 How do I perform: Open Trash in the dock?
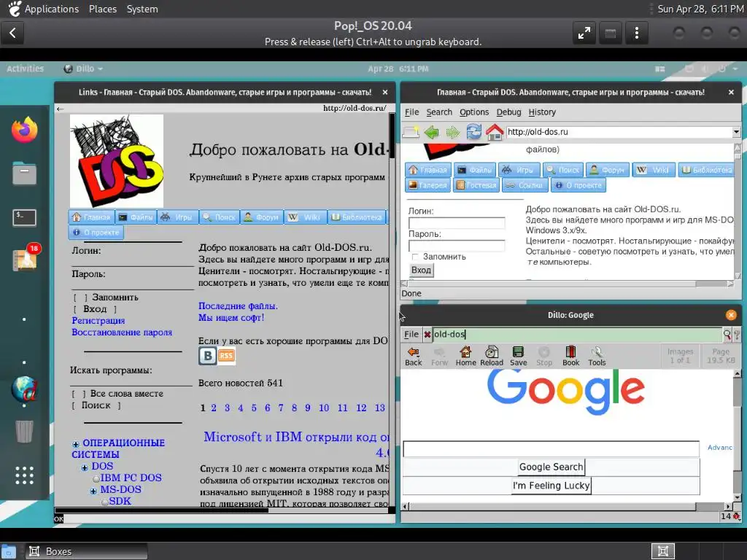coord(24,431)
